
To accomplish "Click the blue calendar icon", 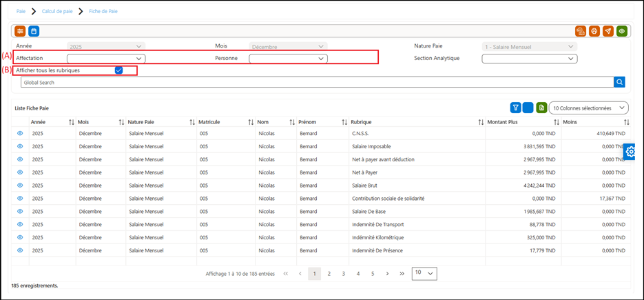I will tap(34, 31).
